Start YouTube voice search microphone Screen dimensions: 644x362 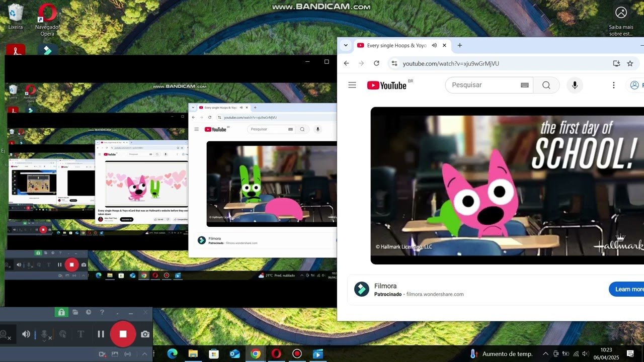(575, 85)
